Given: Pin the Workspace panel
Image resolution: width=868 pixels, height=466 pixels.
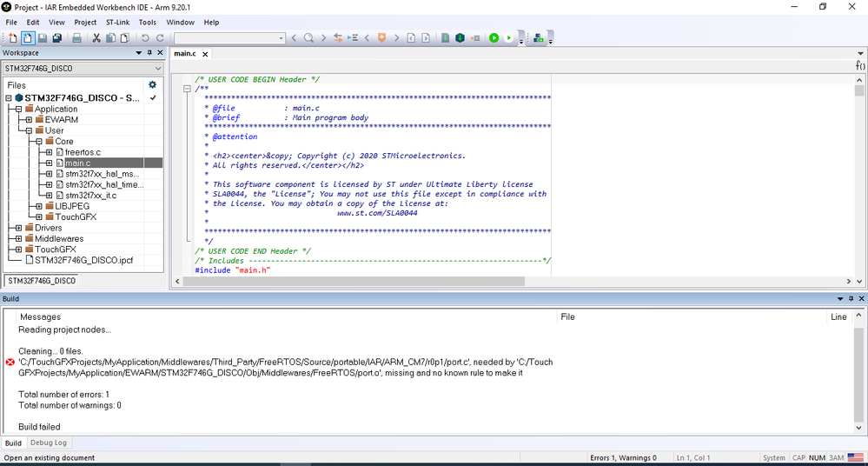Looking at the screenshot, I should click(x=149, y=53).
